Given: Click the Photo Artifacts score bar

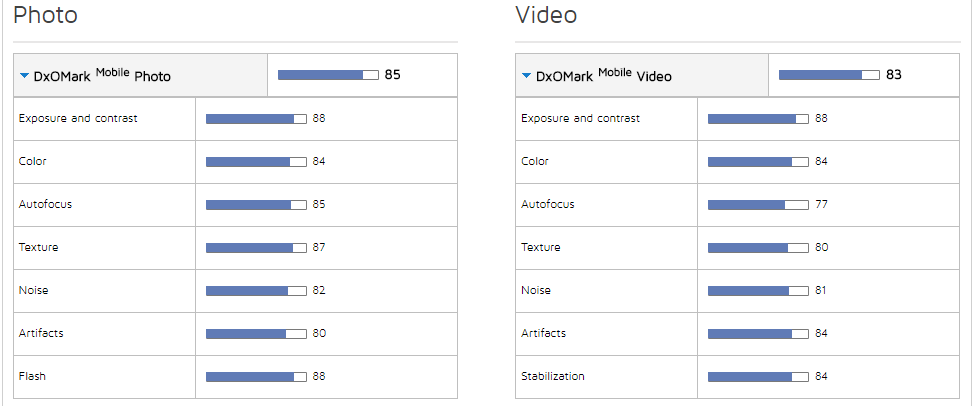Looking at the screenshot, I should point(256,333).
